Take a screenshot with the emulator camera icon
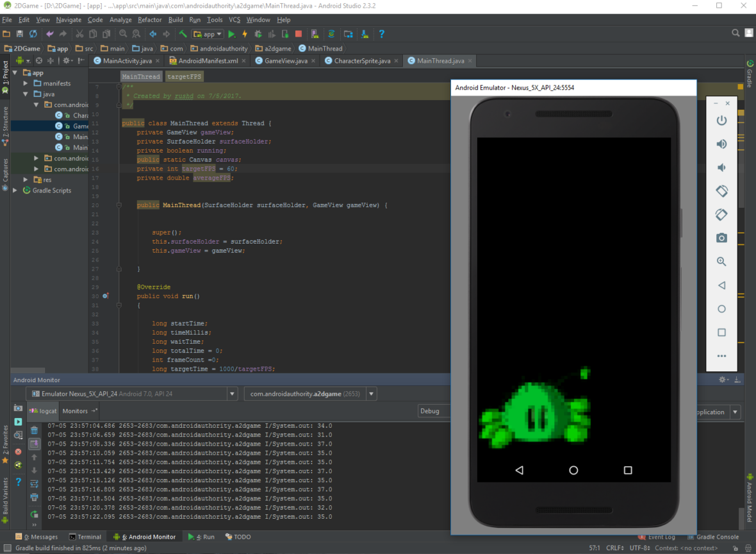This screenshot has width=756, height=554. (x=721, y=237)
